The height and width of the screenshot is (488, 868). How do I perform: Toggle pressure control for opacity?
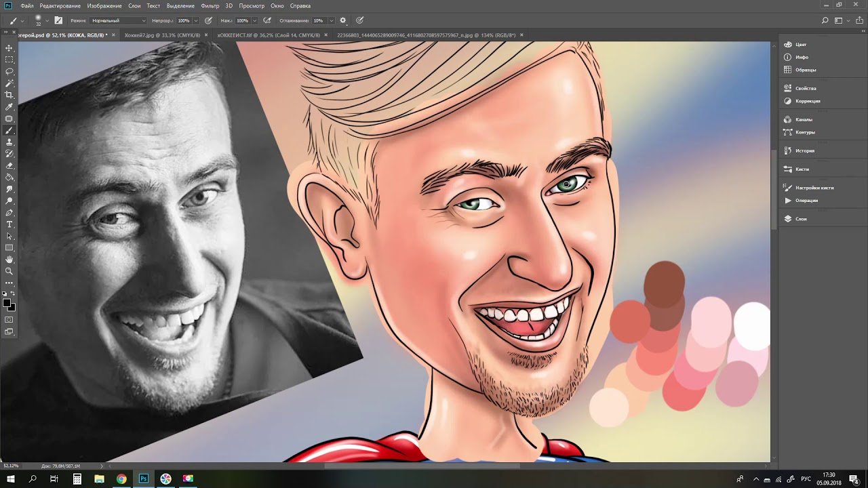(x=208, y=20)
